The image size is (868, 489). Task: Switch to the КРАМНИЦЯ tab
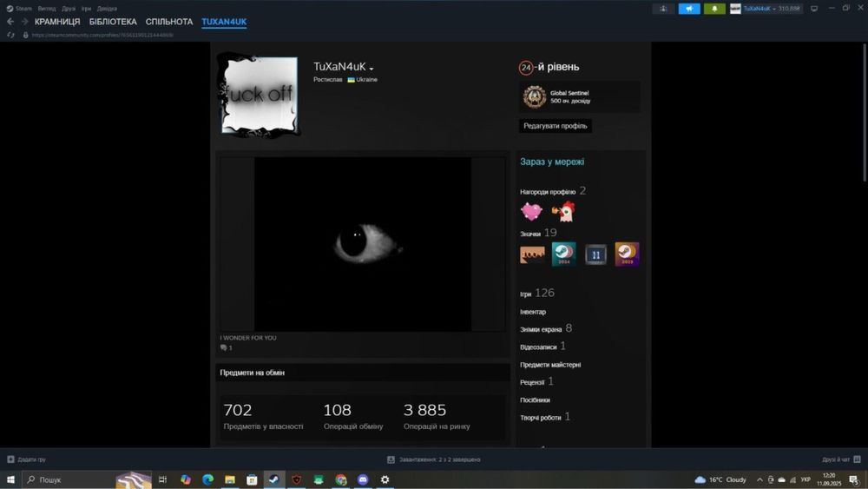(x=57, y=22)
